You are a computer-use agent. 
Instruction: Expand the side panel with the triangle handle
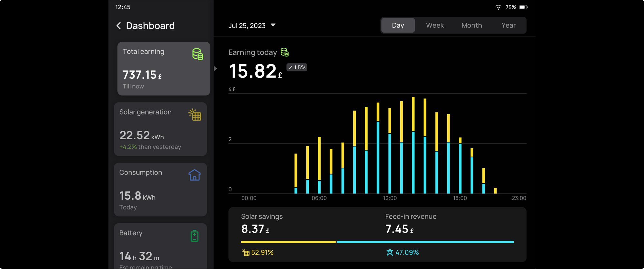point(215,68)
